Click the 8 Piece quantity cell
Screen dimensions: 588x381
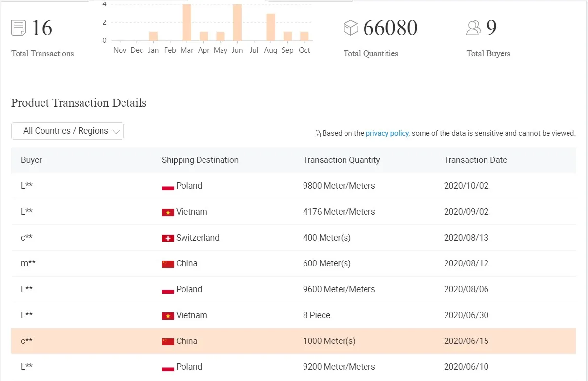317,315
